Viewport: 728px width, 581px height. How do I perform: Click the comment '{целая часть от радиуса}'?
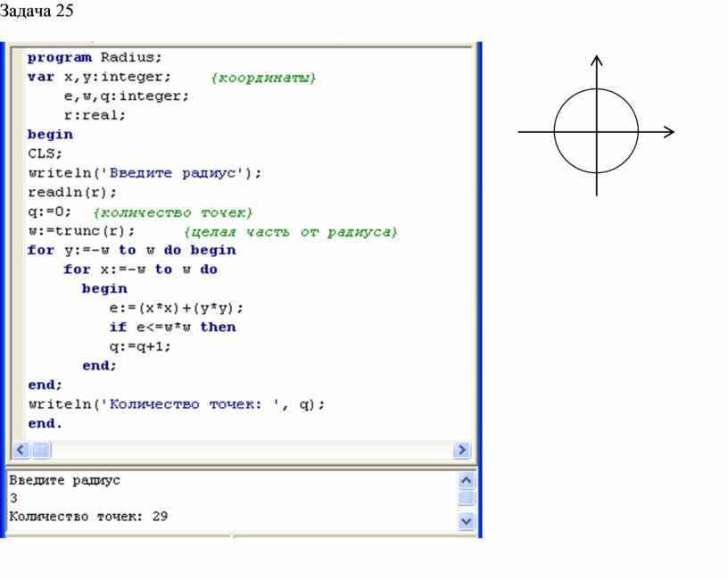(291, 232)
